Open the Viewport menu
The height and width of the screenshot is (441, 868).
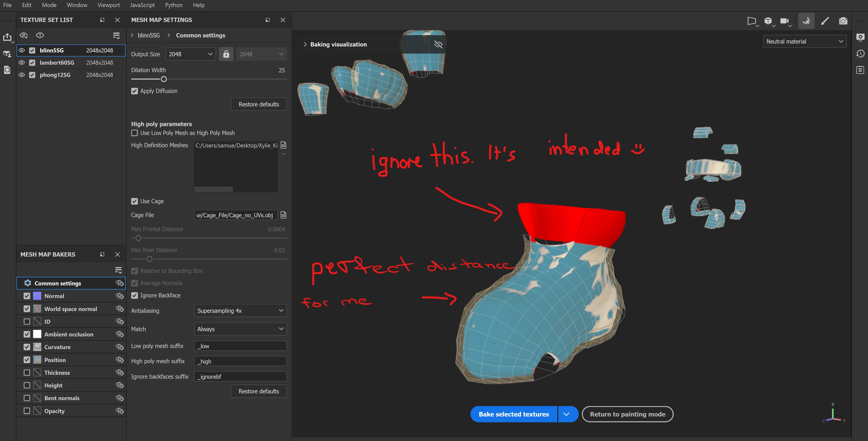(108, 5)
